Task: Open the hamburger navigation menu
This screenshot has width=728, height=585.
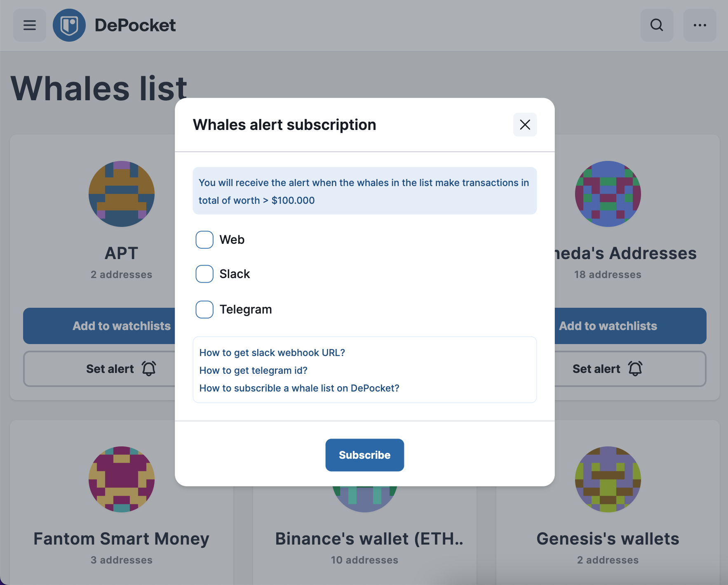Action: 30,25
